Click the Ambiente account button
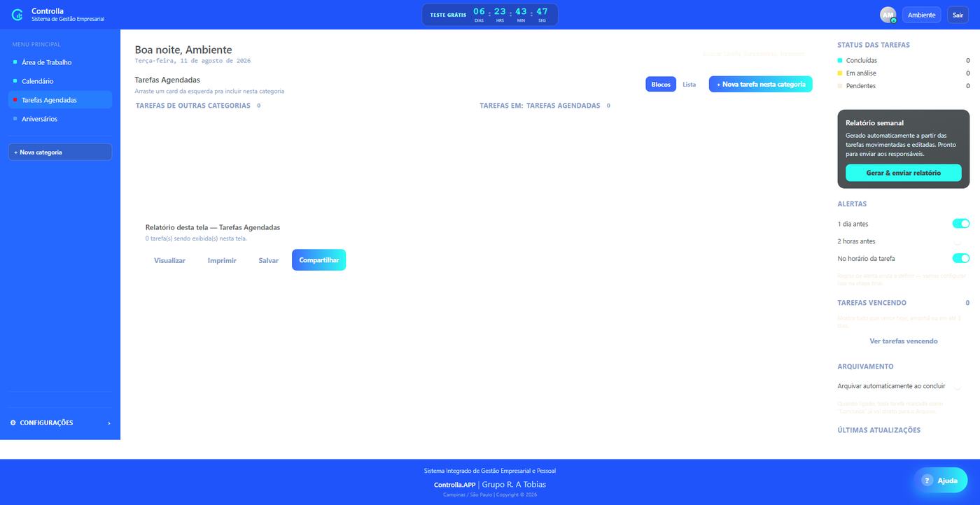 922,15
